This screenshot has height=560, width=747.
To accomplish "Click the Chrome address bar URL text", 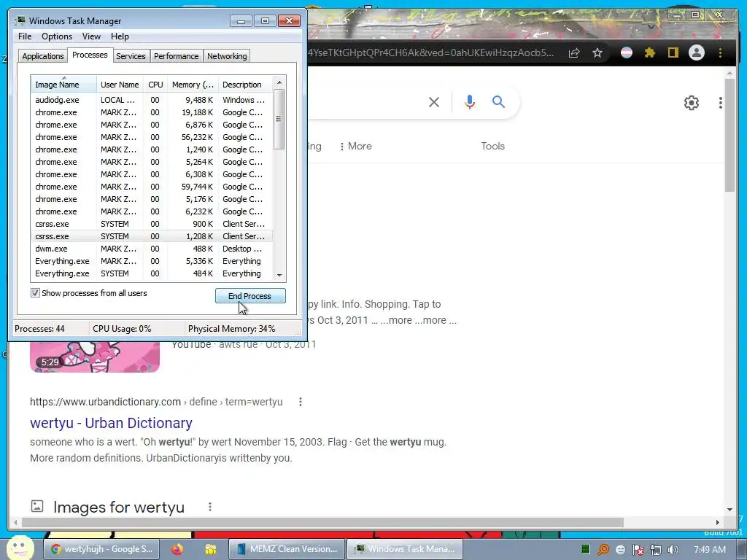I will coord(430,52).
